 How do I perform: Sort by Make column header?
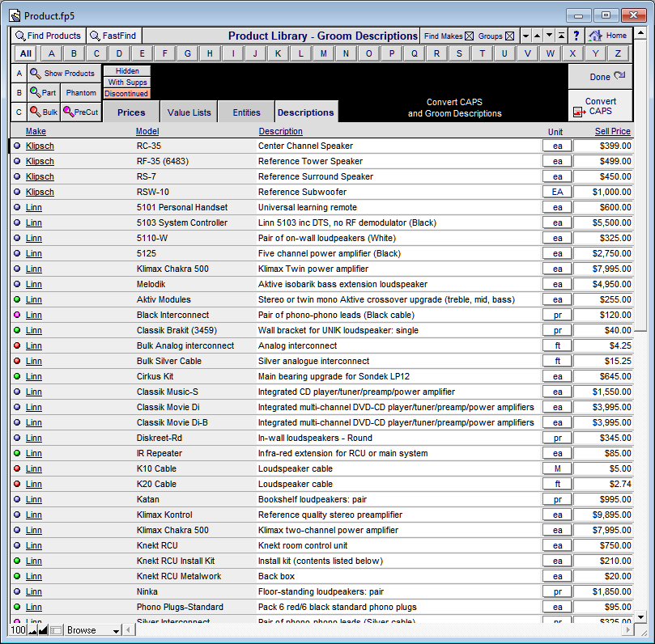(x=36, y=131)
